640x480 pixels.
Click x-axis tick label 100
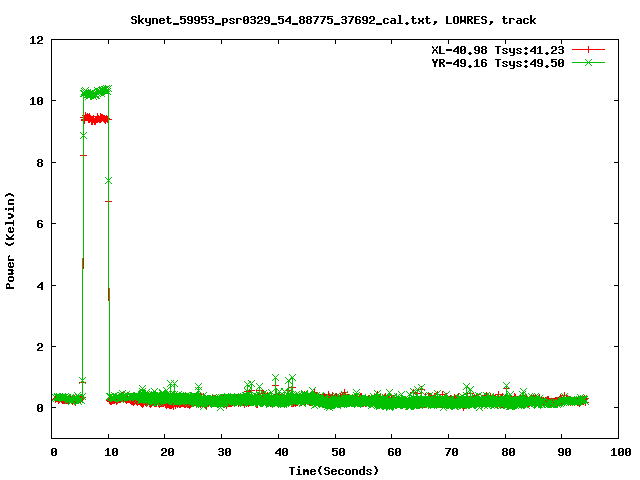(620, 452)
